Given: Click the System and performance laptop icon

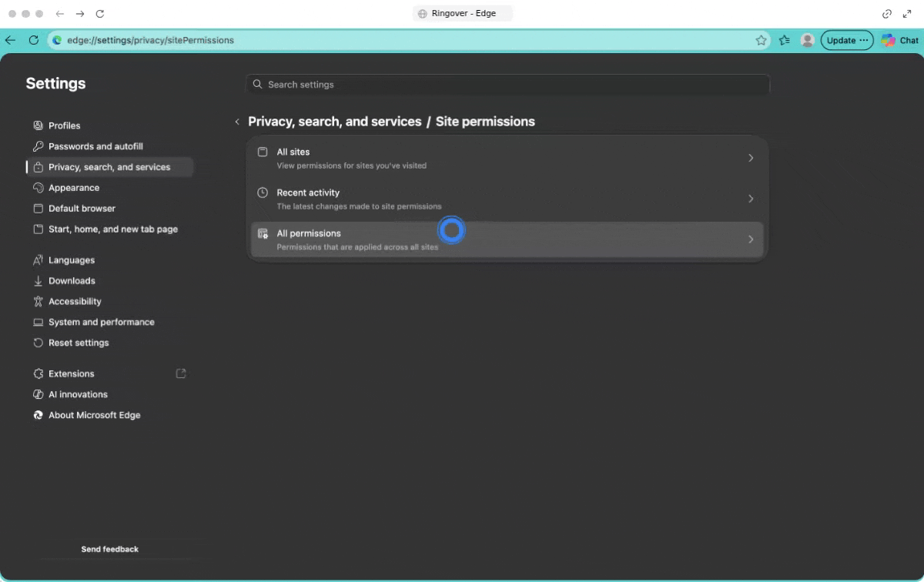Looking at the screenshot, I should coord(38,323).
